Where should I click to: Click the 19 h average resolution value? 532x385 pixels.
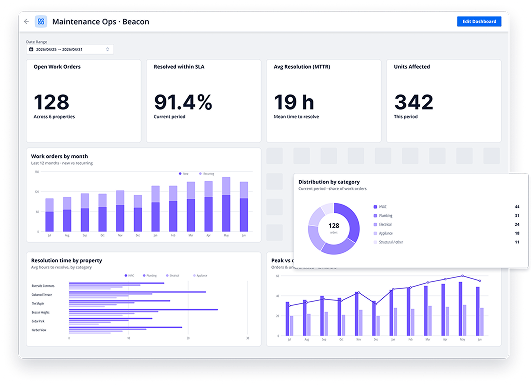(294, 102)
